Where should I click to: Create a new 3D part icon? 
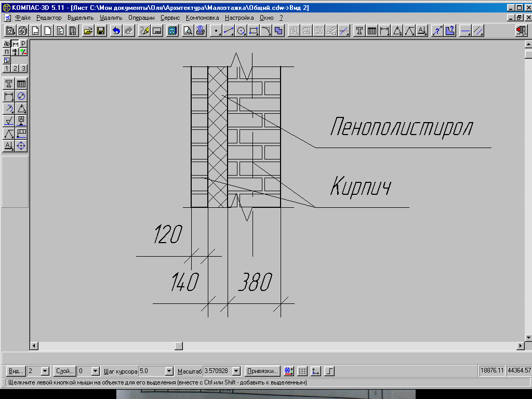click(x=23, y=31)
